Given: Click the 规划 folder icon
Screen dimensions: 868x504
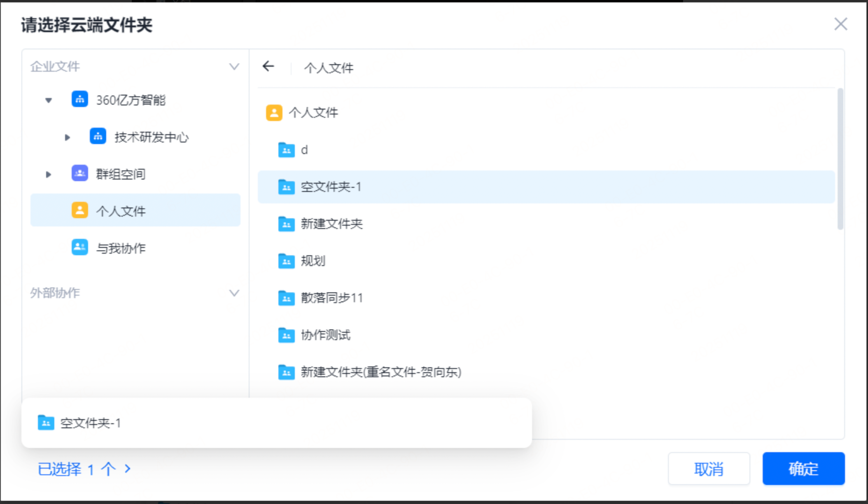Looking at the screenshot, I should click(286, 261).
